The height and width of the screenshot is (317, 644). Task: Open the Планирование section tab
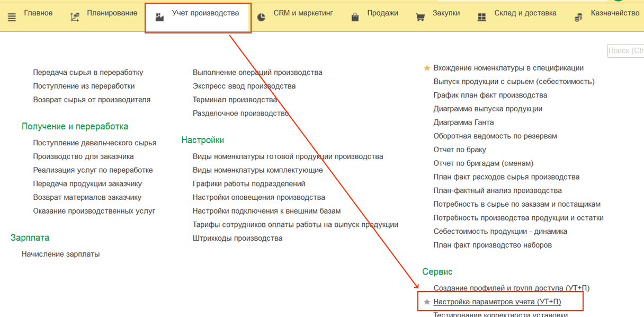(x=111, y=13)
